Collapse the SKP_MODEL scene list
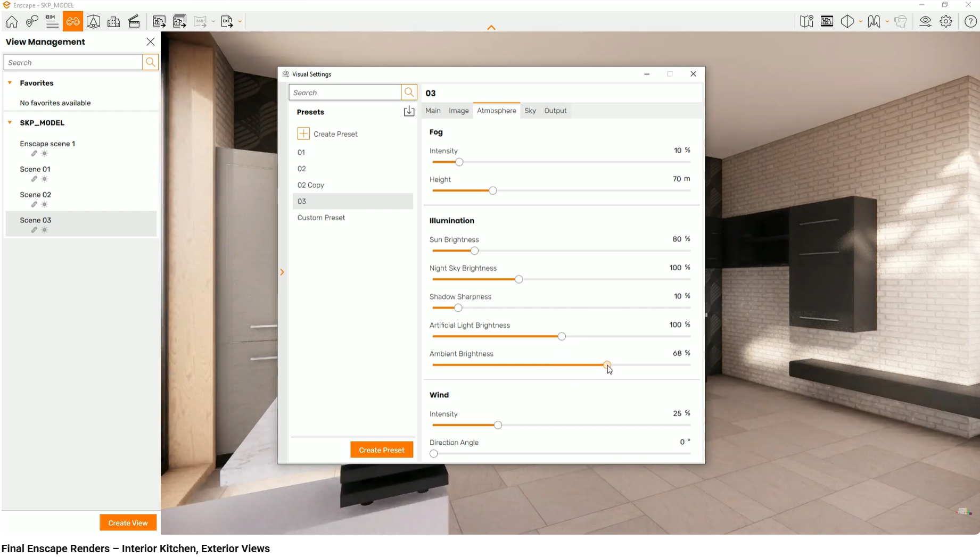The width and height of the screenshot is (980, 557). (10, 123)
